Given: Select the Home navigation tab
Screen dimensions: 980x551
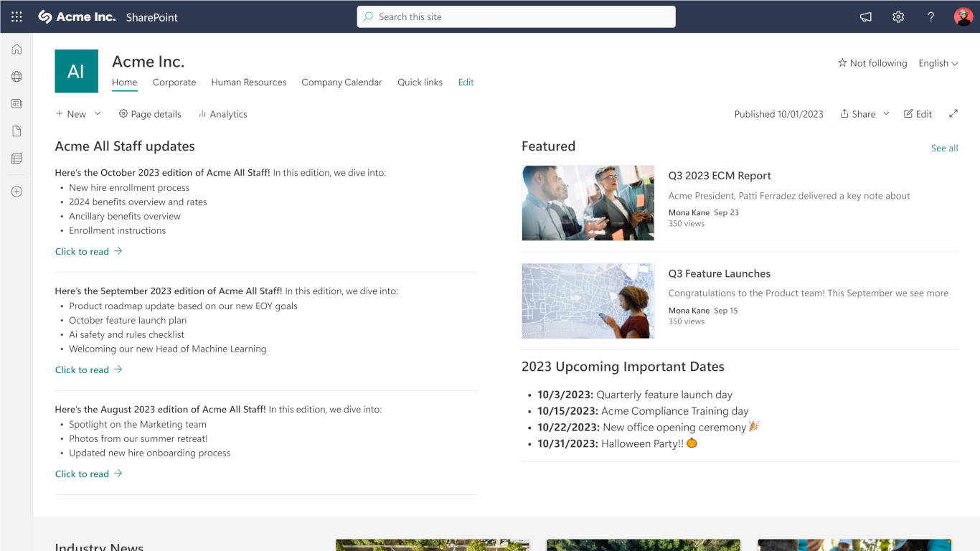Looking at the screenshot, I should [x=124, y=83].
